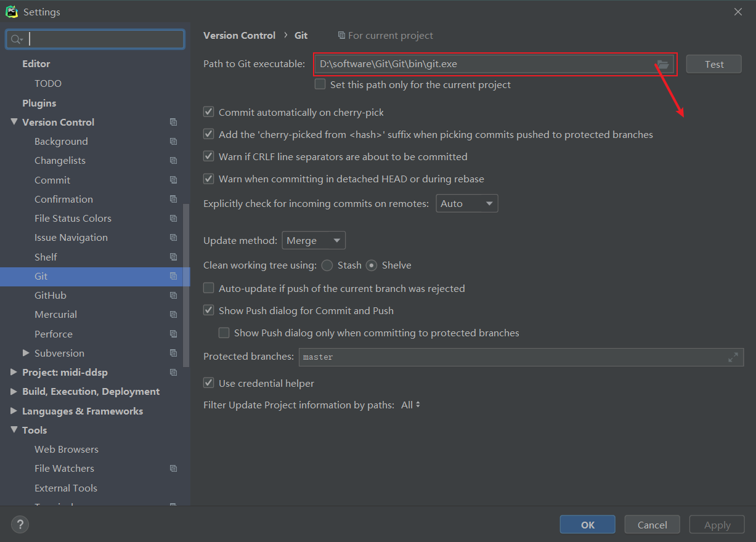Image resolution: width=756 pixels, height=542 pixels.
Task: Click the project-level icon beside Subversion
Action: coord(173,353)
